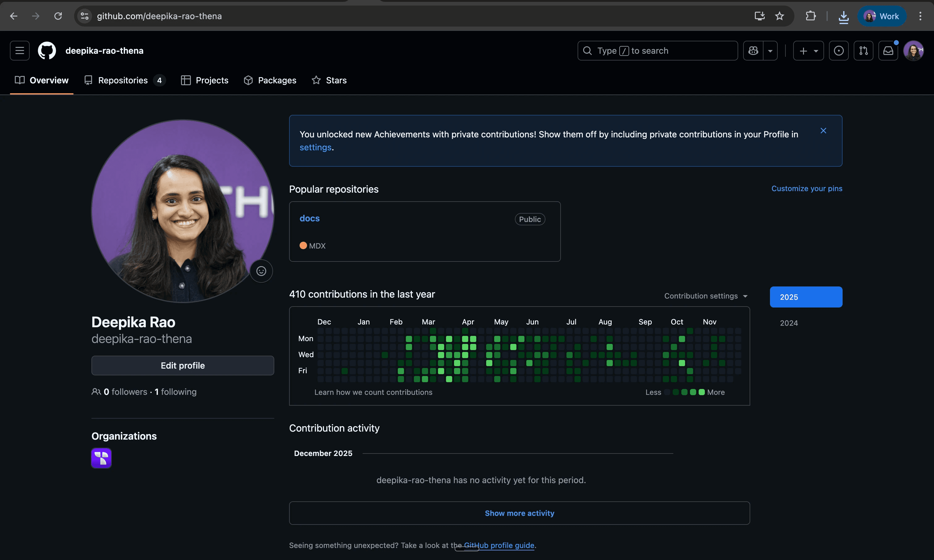Open the Issues icon in header

click(x=839, y=51)
